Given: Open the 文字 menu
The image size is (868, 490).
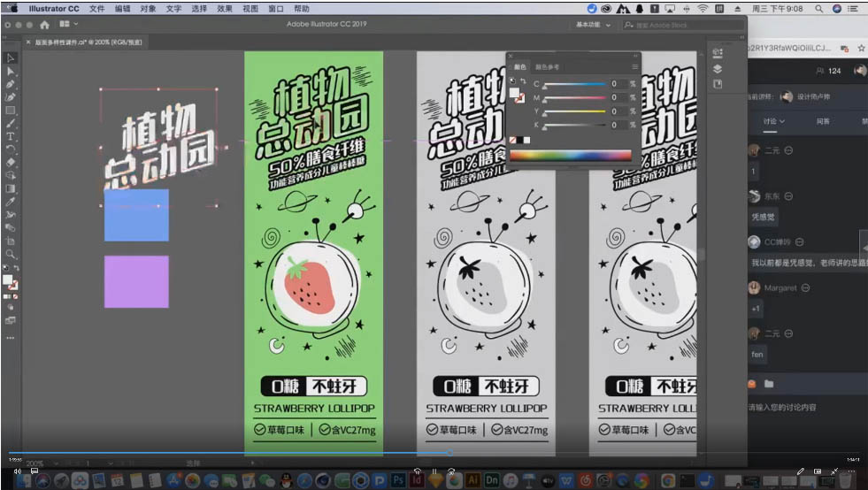Looking at the screenshot, I should tap(173, 8).
